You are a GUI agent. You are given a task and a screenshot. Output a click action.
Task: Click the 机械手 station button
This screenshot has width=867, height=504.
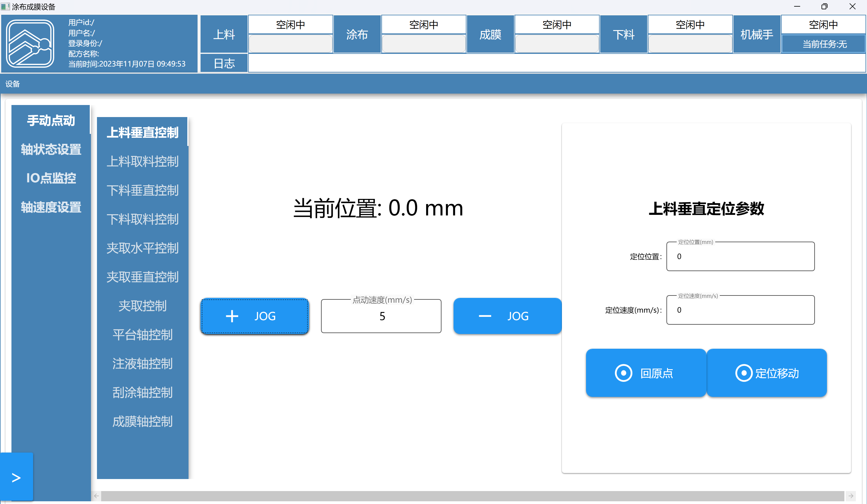[x=756, y=34]
